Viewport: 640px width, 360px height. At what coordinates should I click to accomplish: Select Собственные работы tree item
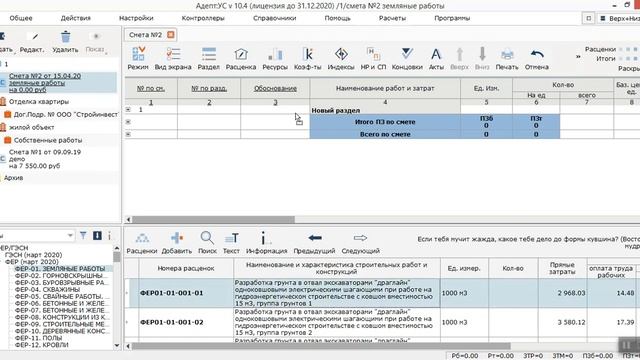[x=48, y=140]
